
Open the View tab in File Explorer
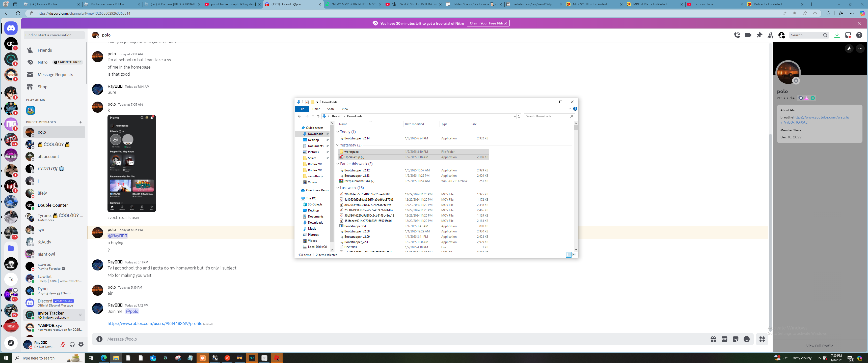click(x=345, y=109)
